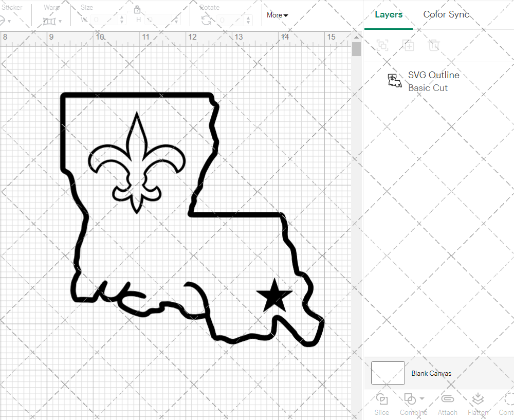This screenshot has width=514, height=420.
Task: Click the Delete trash icon
Action: (x=434, y=45)
